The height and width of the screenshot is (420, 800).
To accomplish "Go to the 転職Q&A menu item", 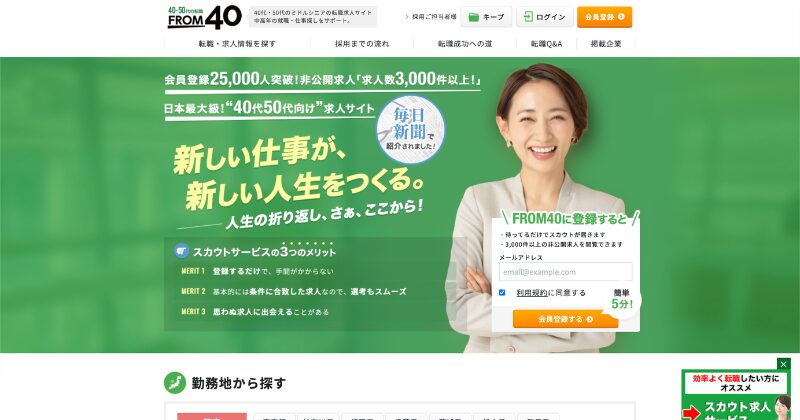I will click(x=546, y=44).
